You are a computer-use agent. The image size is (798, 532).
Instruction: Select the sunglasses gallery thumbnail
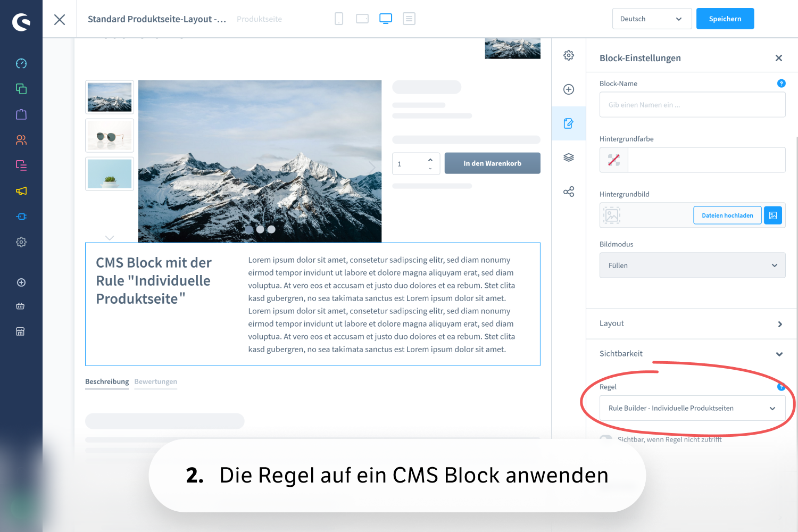(110, 136)
